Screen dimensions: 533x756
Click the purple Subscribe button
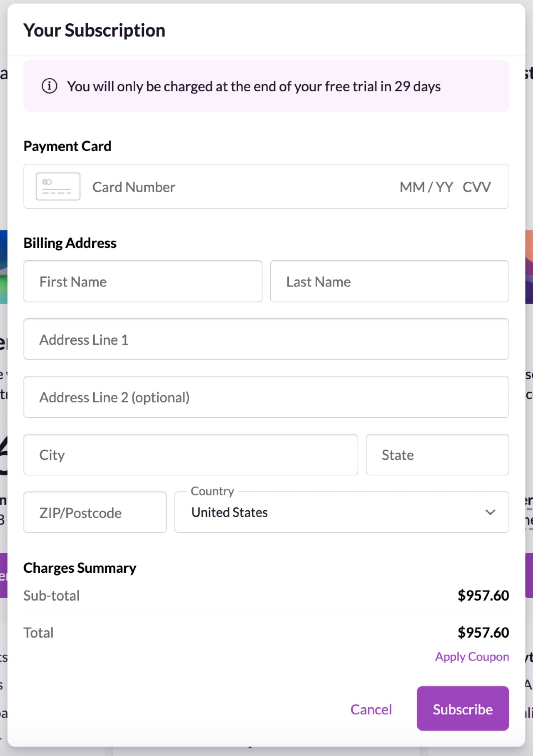pos(463,709)
